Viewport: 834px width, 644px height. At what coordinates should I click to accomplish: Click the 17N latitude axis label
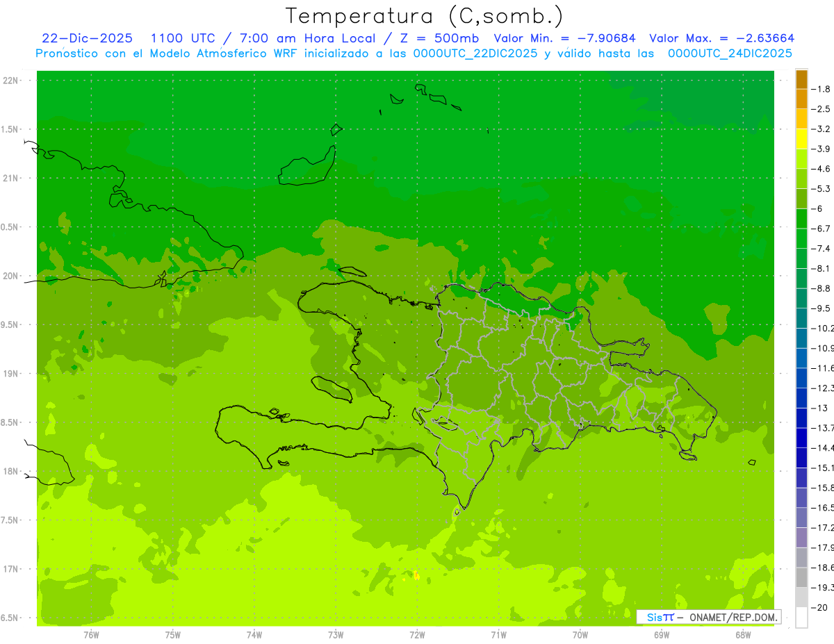click(x=11, y=569)
